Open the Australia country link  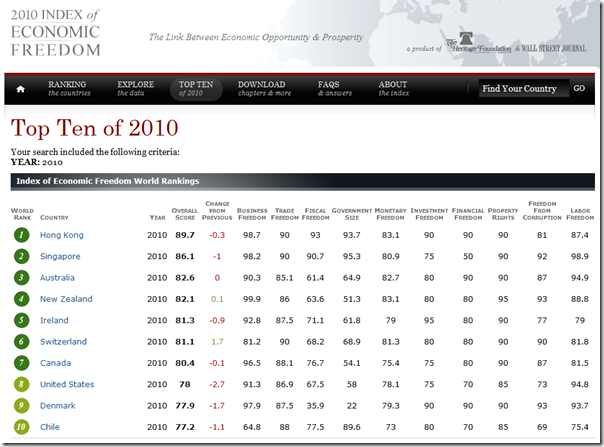(x=57, y=278)
